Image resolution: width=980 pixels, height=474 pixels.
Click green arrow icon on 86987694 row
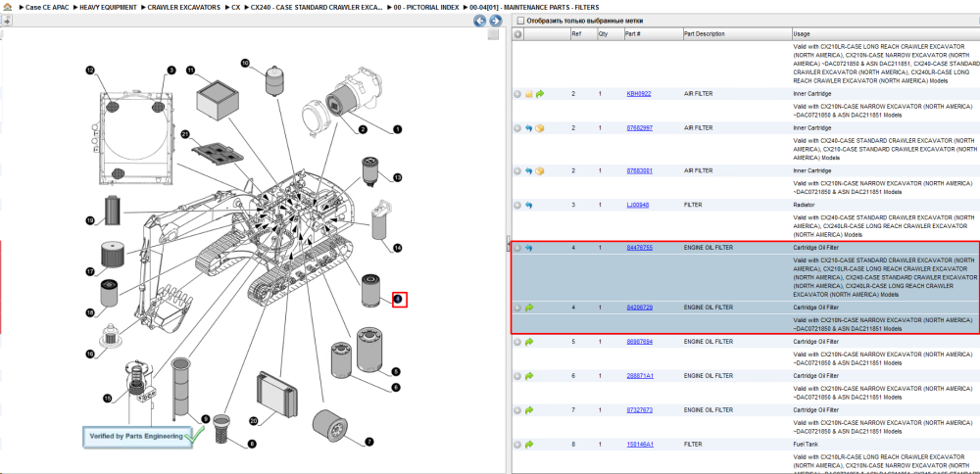pos(529,342)
